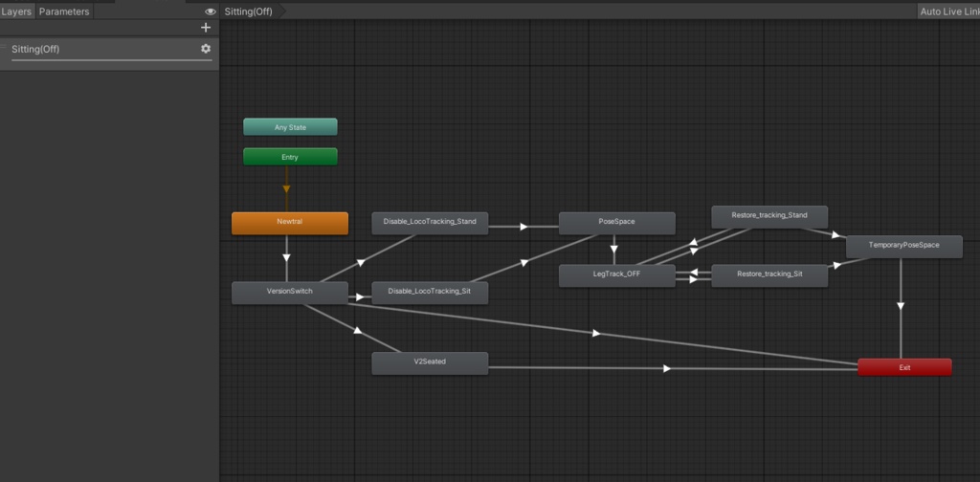980x482 pixels.
Task: Switch to the Parameters tab
Action: click(64, 11)
